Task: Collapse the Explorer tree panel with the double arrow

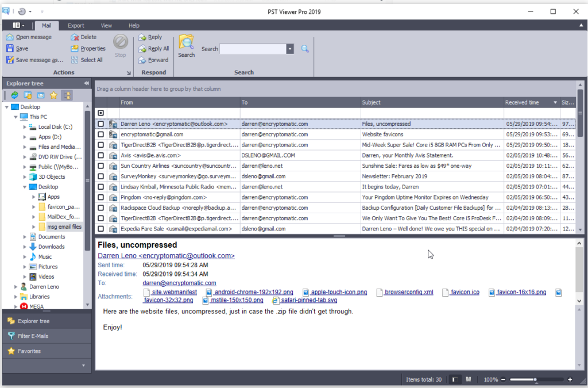Action: (x=86, y=83)
